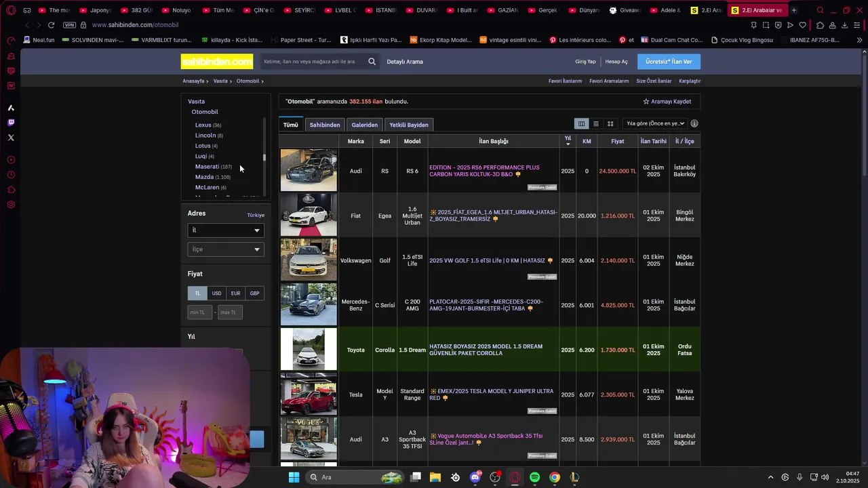This screenshot has height=488, width=868.
Task: Open Google Chrome from the taskbar
Action: point(555,477)
